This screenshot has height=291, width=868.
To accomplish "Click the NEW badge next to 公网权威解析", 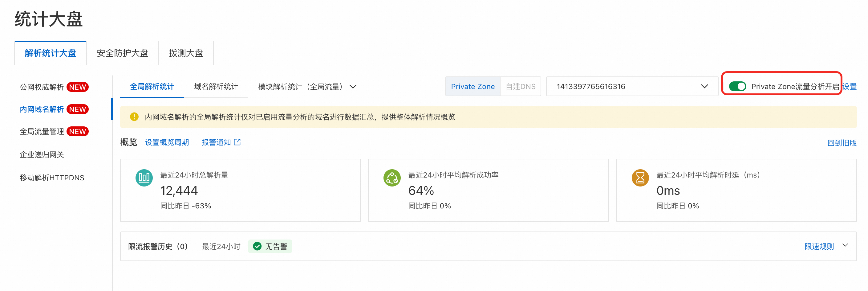I will click(78, 87).
